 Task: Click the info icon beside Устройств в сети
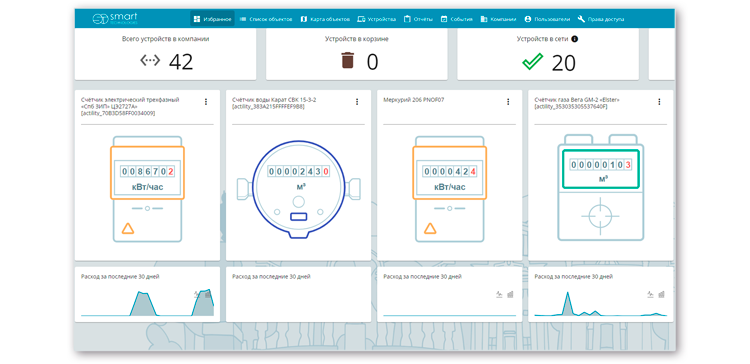pos(574,39)
